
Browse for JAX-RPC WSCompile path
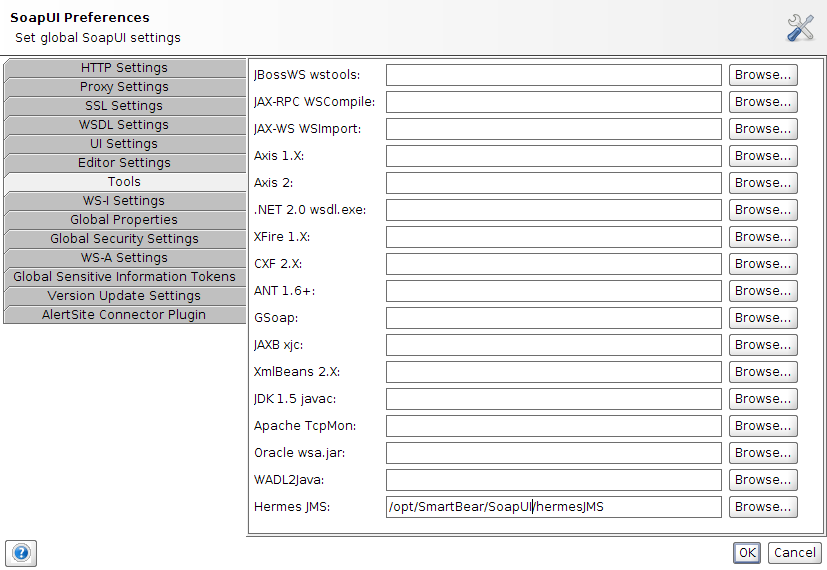(x=763, y=102)
